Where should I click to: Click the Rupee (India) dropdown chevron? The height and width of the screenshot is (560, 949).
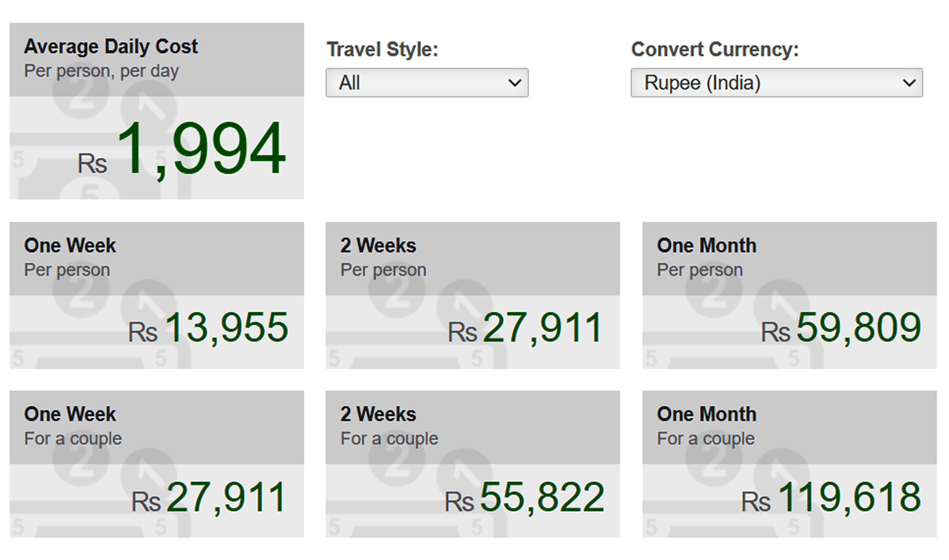pos(909,83)
